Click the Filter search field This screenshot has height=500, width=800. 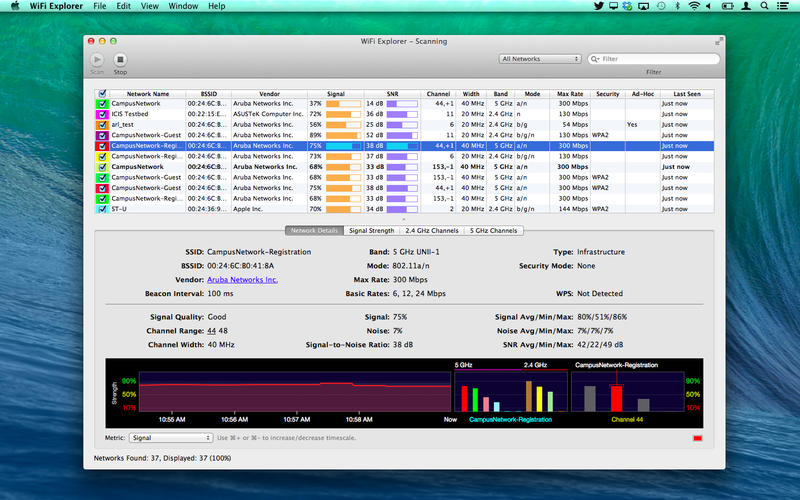654,59
